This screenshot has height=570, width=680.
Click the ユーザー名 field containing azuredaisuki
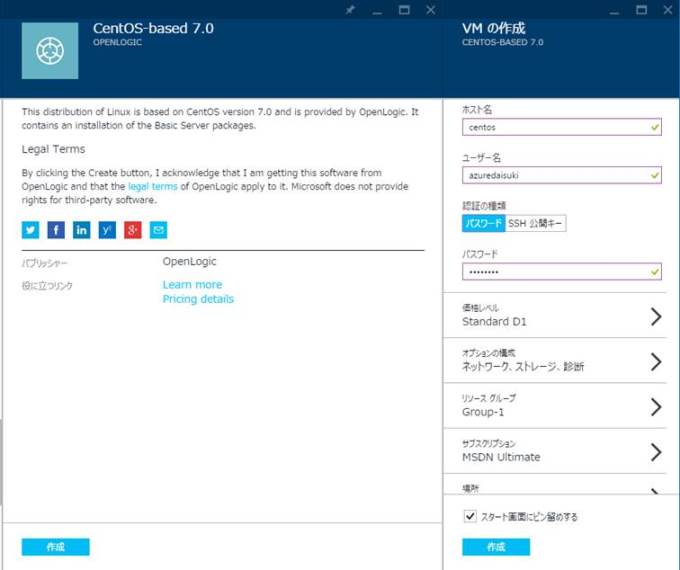tap(562, 175)
